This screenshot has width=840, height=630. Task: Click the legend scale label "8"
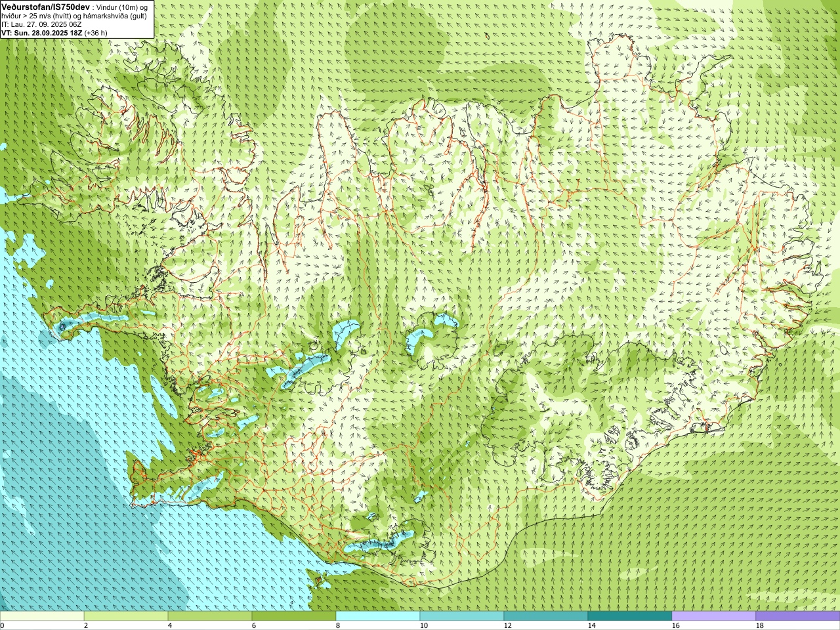338,626
